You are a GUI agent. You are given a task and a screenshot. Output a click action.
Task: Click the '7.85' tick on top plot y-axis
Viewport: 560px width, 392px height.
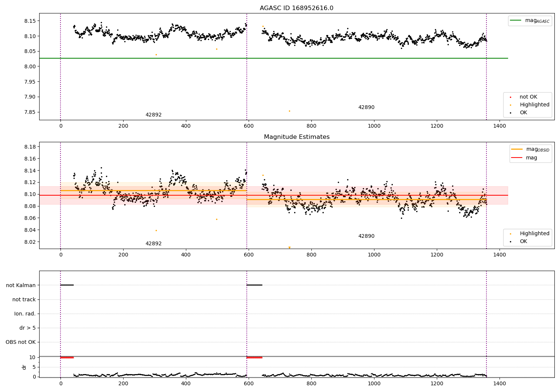[x=30, y=112]
